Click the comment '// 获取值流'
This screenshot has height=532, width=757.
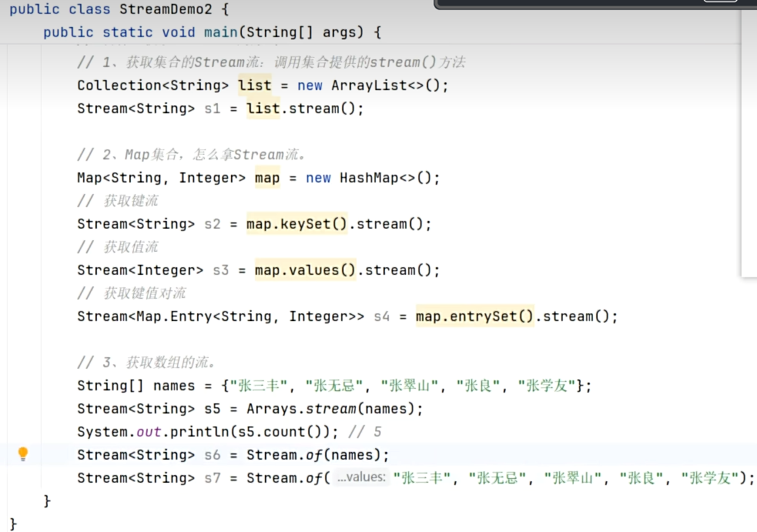coord(118,247)
